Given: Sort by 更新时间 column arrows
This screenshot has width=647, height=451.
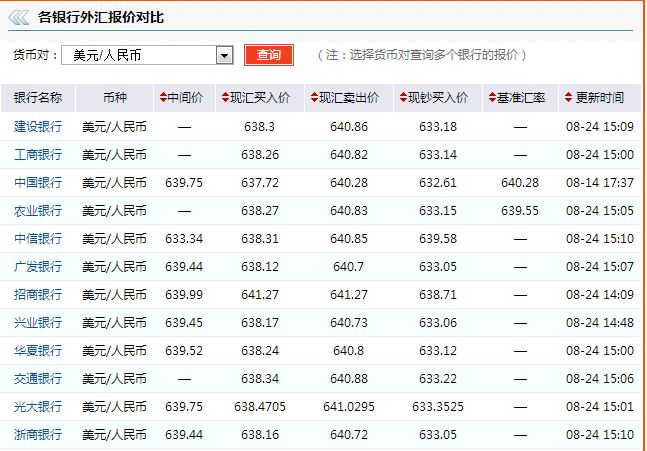Looking at the screenshot, I should pos(569,98).
